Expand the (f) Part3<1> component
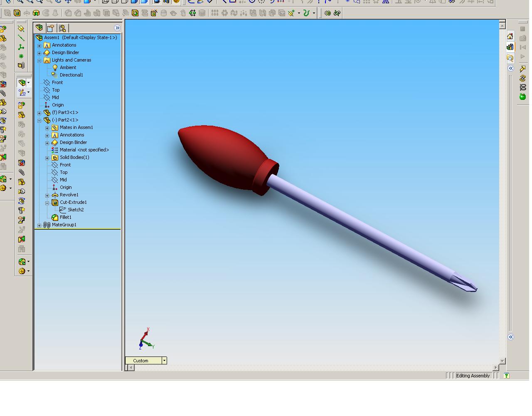 (39, 113)
